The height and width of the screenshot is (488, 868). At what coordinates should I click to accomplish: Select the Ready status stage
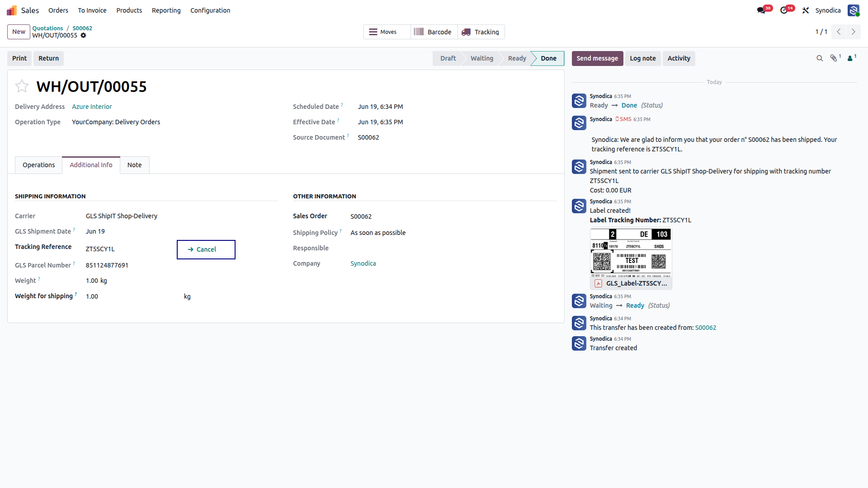point(517,58)
